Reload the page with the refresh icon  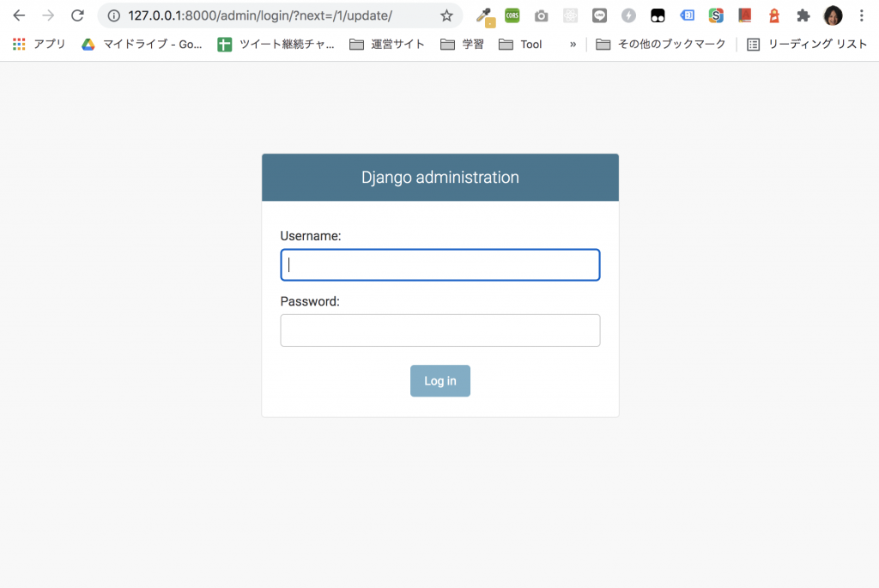pos(77,15)
